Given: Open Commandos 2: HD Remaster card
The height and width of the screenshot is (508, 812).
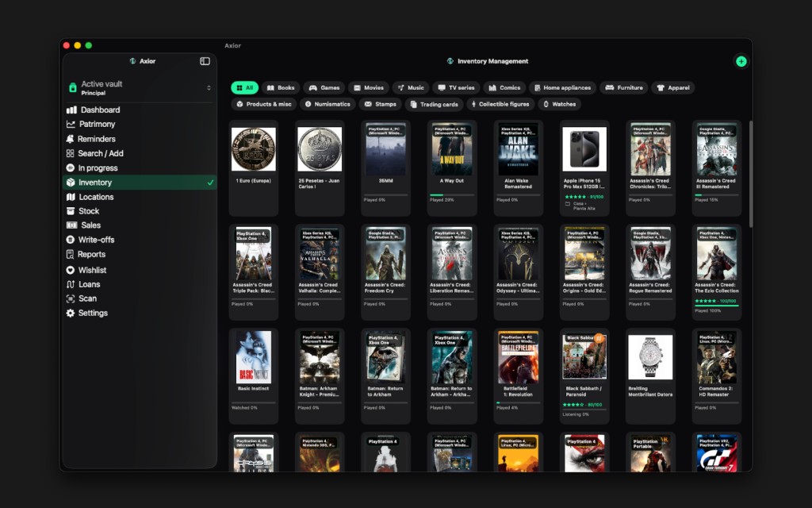Looking at the screenshot, I should point(717,375).
